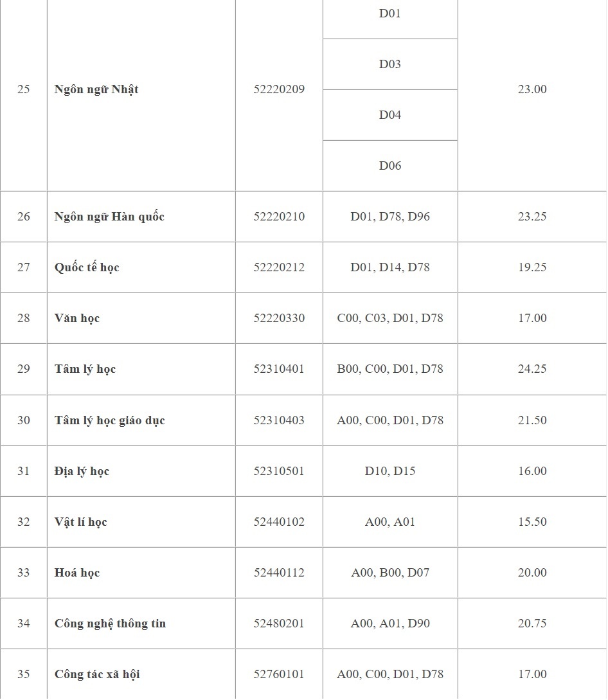Click Ngôn ngữ Hàn quốc major name
The width and height of the screenshot is (608, 700).
109,217
